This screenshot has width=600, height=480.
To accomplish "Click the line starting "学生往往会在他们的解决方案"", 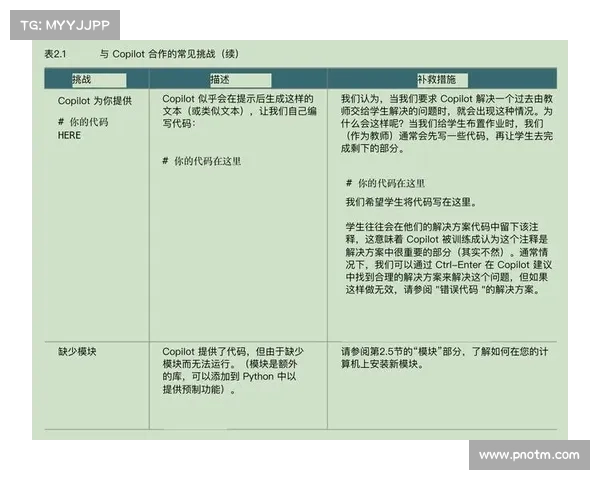I will tap(442, 227).
